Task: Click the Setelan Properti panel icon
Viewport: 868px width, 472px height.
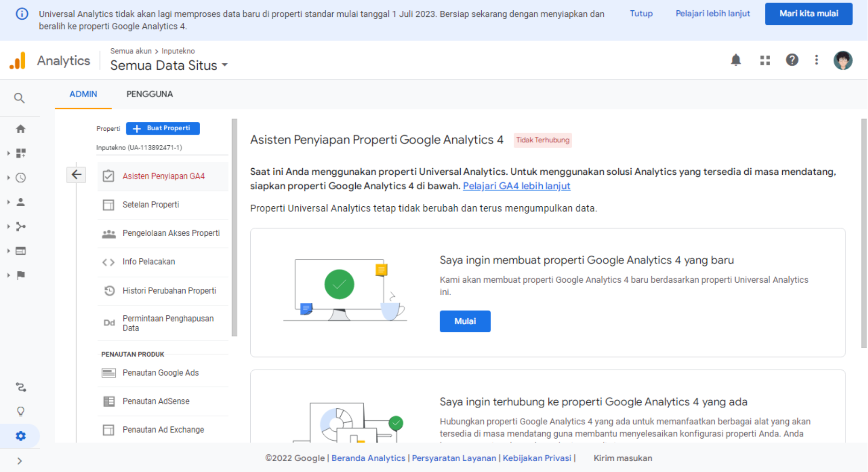Action: coord(108,205)
